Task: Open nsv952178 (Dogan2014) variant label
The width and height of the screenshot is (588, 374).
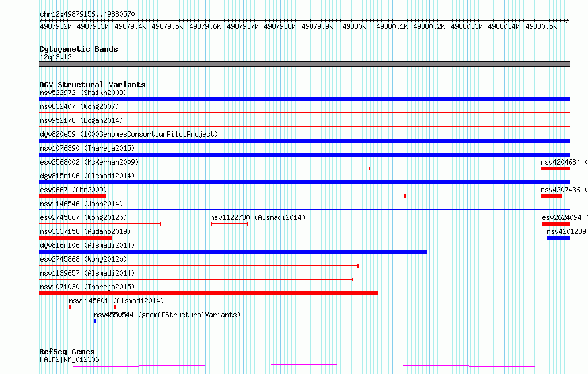Action: [81, 120]
